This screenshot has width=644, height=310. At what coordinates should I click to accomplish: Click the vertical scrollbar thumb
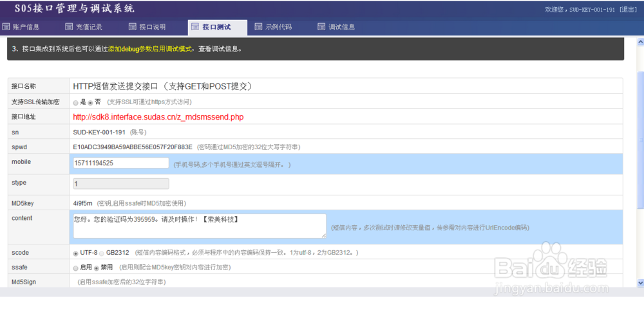click(x=640, y=140)
